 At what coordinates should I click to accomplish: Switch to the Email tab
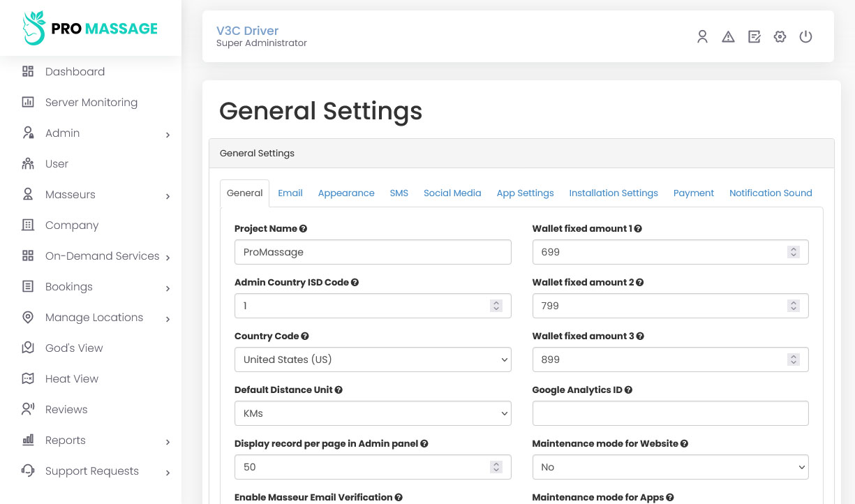coord(290,193)
